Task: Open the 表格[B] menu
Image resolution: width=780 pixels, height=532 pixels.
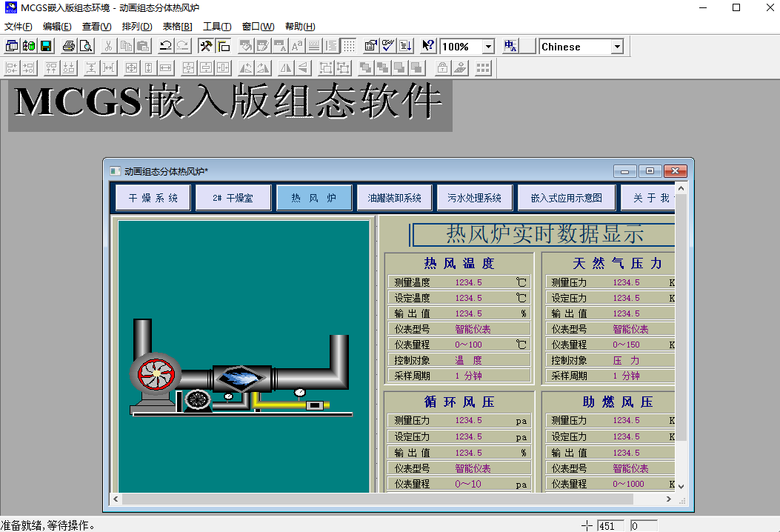Action: pyautogui.click(x=177, y=27)
